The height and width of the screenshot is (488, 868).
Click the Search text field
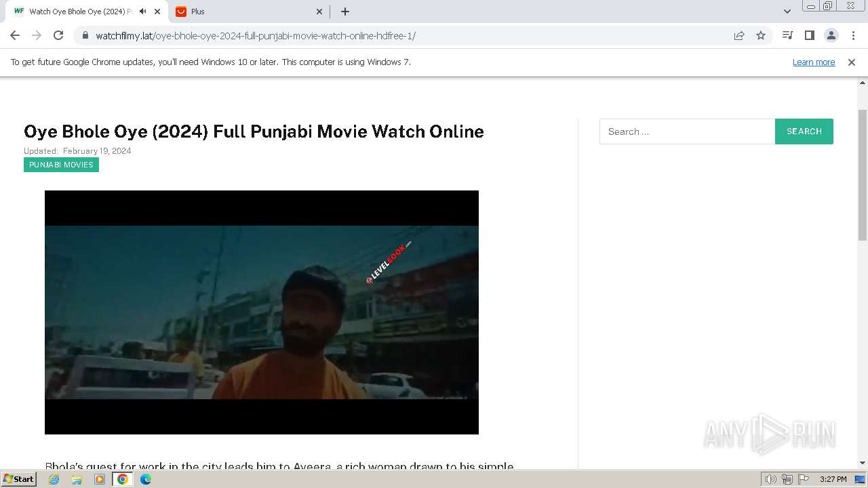[687, 131]
